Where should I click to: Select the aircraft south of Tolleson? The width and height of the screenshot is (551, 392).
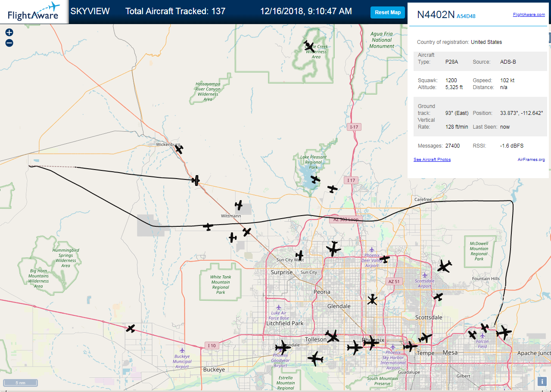click(315, 358)
